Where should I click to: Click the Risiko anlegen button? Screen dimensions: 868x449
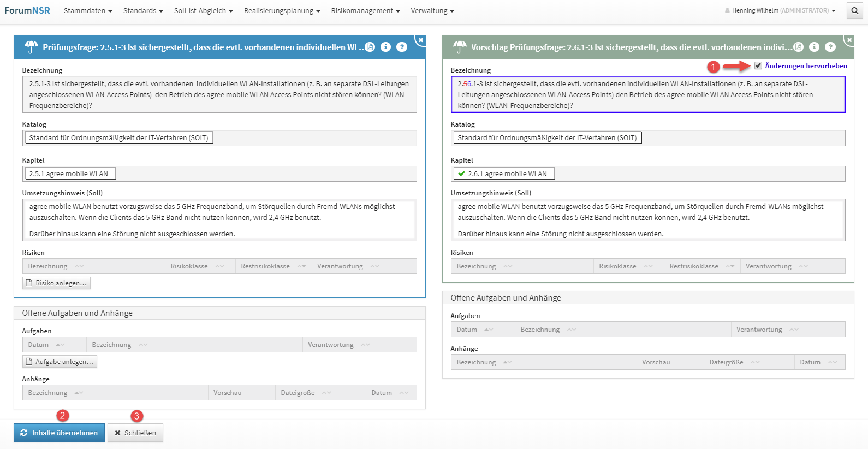pyautogui.click(x=56, y=283)
